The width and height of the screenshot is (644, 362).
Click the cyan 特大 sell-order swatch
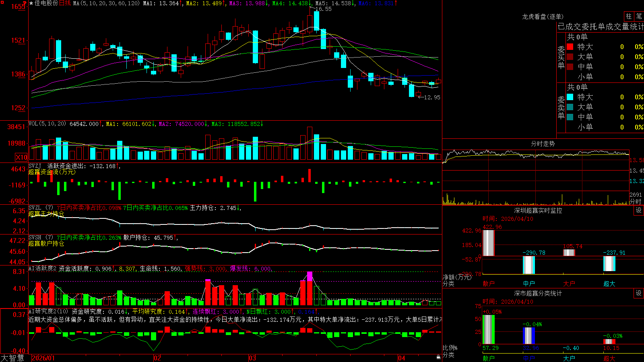point(570,97)
